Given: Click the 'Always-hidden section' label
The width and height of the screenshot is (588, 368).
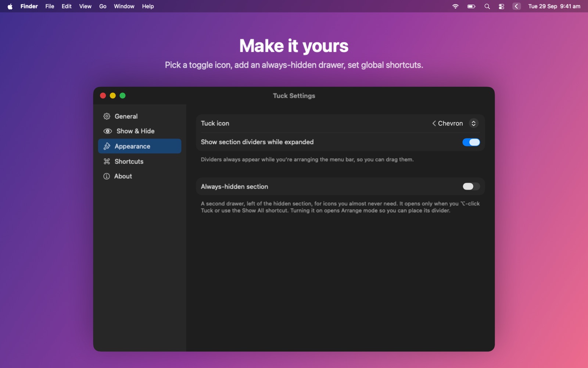Looking at the screenshot, I should (234, 187).
